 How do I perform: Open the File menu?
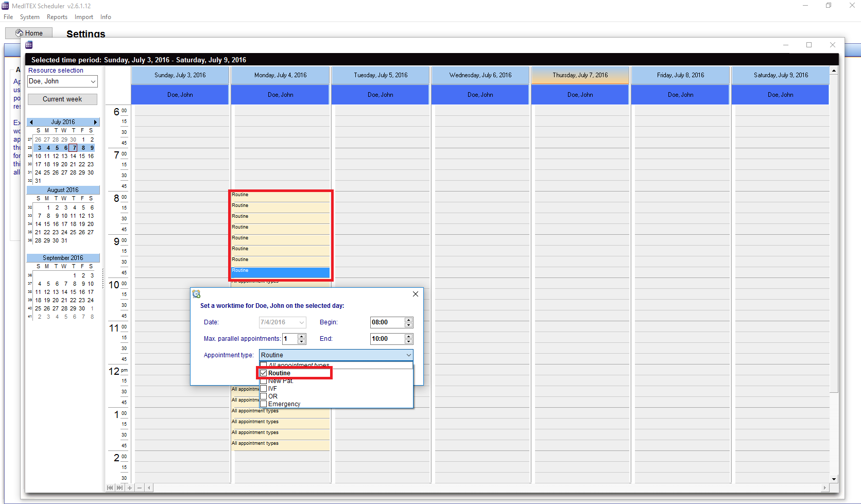[8, 17]
